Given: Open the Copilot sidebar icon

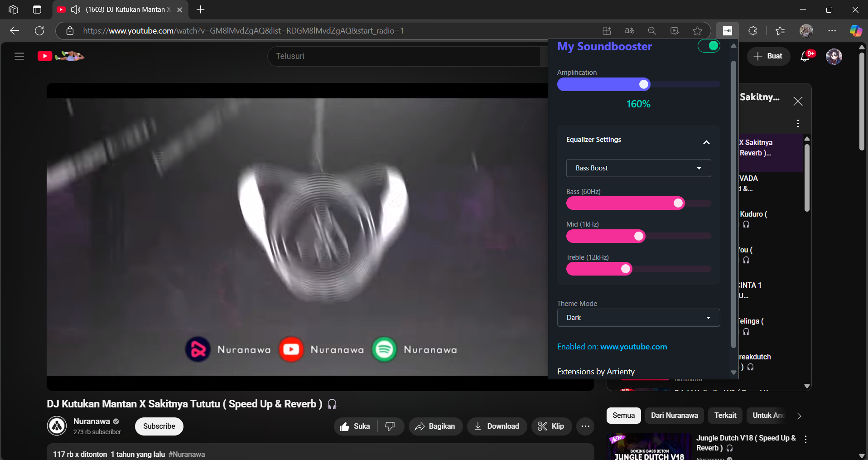Looking at the screenshot, I should (x=855, y=31).
